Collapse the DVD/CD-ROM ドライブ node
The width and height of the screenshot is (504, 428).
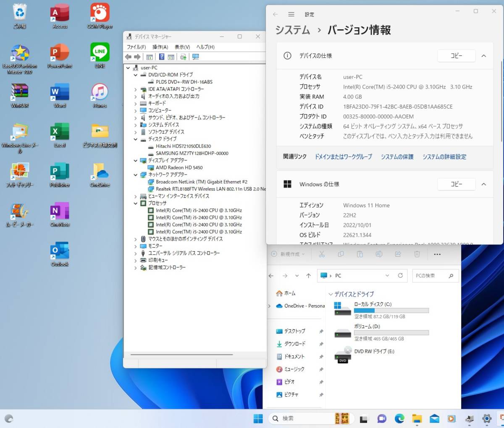click(x=135, y=75)
